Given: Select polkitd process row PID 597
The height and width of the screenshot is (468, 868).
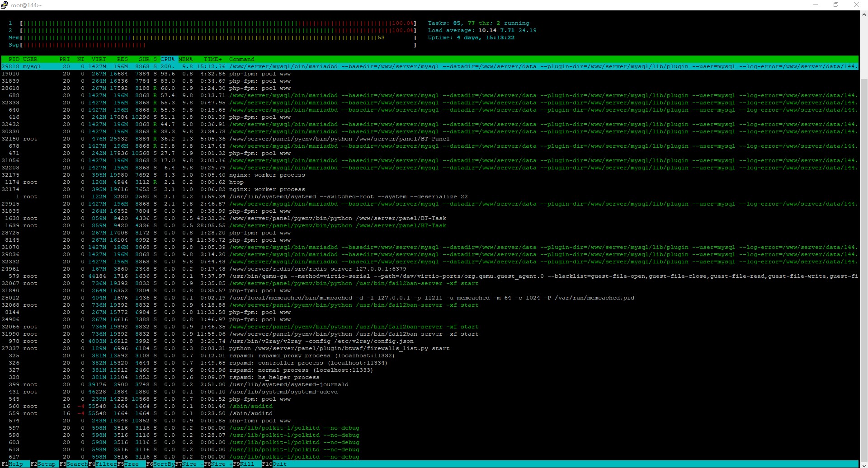Looking at the screenshot, I should (x=429, y=428).
